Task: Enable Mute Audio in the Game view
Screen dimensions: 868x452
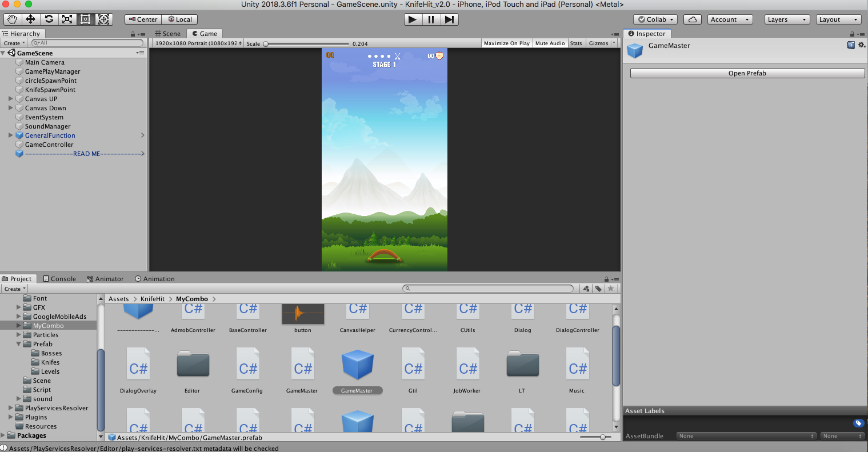Action: [x=550, y=43]
